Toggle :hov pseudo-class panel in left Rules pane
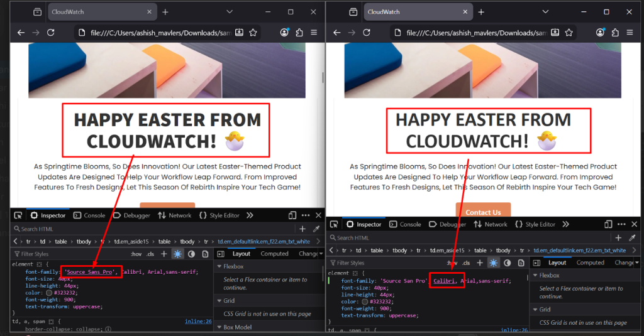Viewport: 644px width, 336px height. tap(136, 254)
